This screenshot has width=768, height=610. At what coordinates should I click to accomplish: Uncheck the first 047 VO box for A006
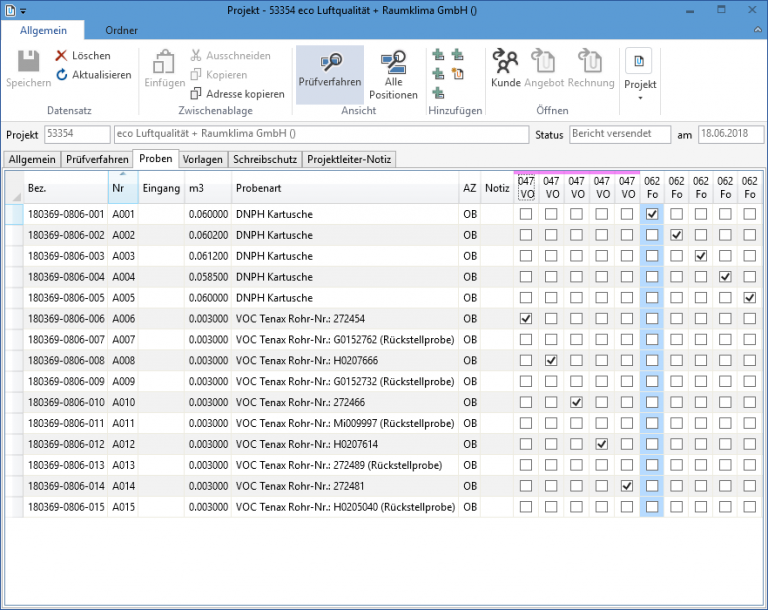click(x=526, y=318)
